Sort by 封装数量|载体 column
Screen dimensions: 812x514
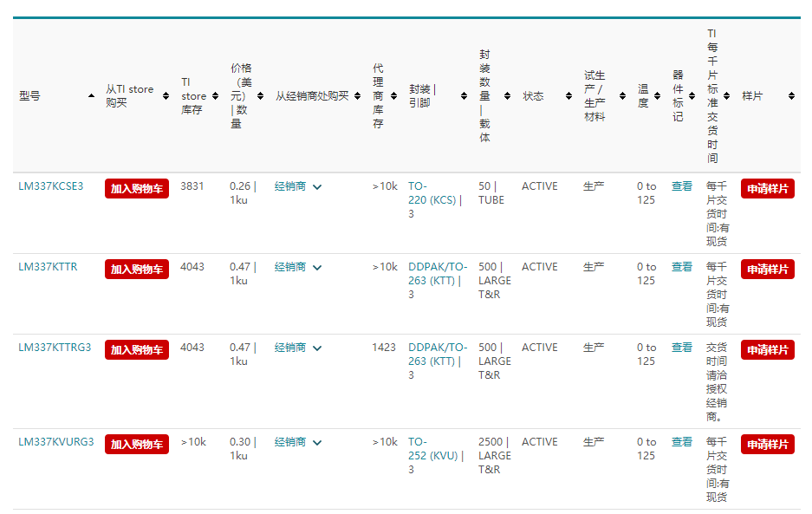(508, 96)
